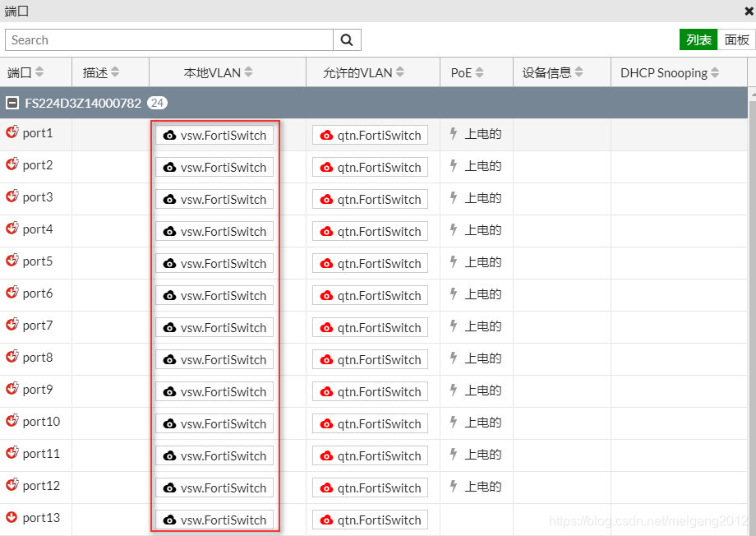The width and height of the screenshot is (756, 536).
Task: Click the port1 status icon
Action: pos(12,132)
